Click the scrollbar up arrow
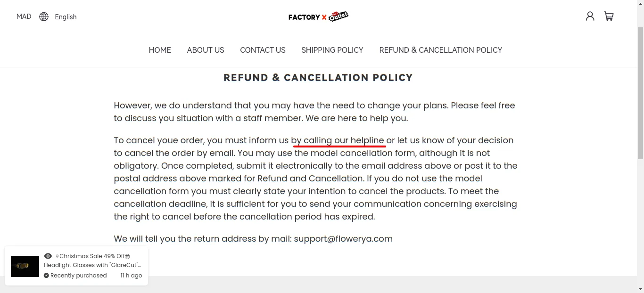Image resolution: width=644 pixels, height=293 pixels. pos(640,4)
